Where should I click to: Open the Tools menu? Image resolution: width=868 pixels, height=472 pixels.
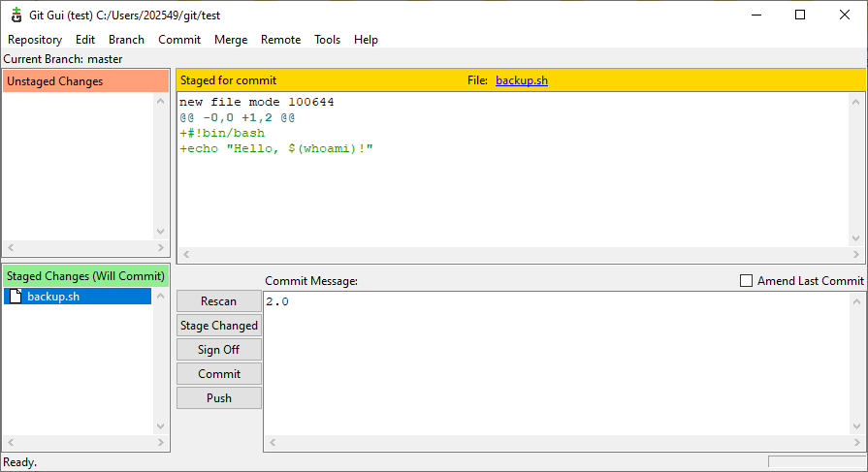(327, 40)
